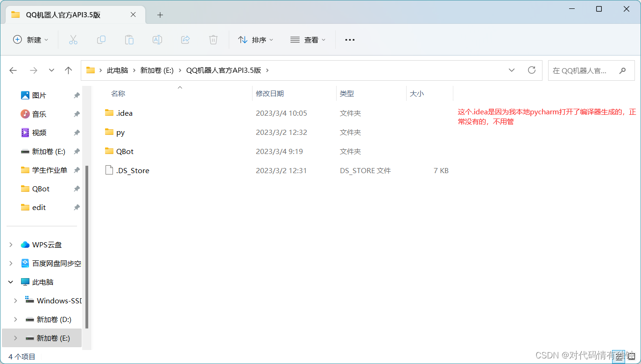This screenshot has height=364, width=641.
Task: Click py date 2023/3/2 12:32
Action: 282,132
